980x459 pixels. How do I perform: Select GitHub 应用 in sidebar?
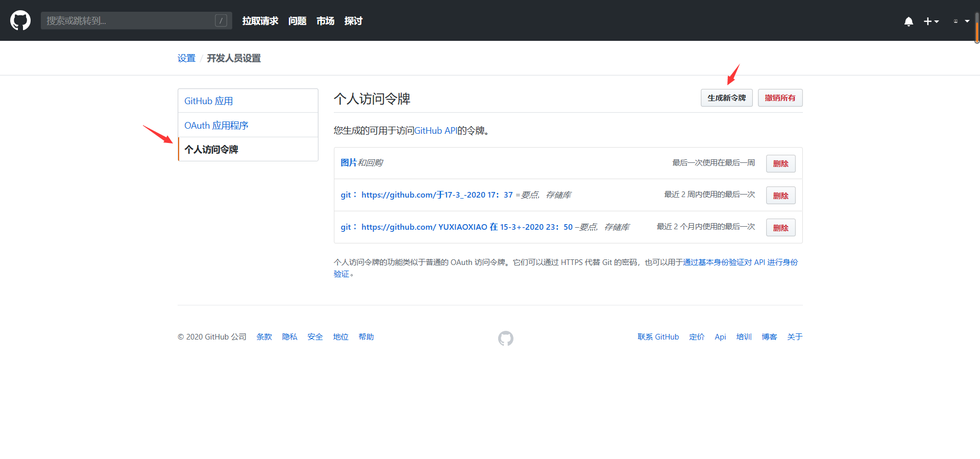click(x=248, y=101)
